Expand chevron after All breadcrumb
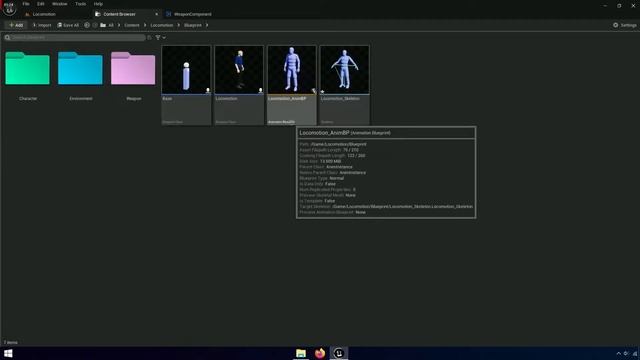 click(x=119, y=25)
